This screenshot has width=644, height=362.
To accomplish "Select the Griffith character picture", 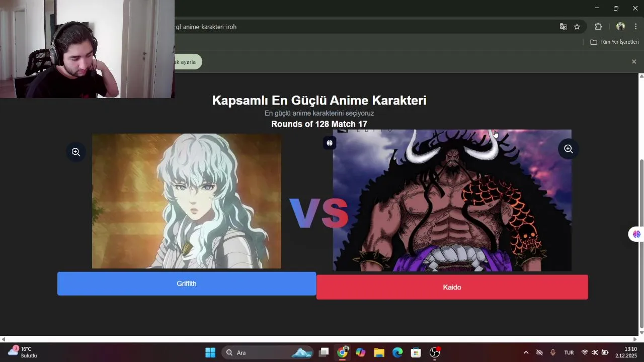I will (187, 201).
